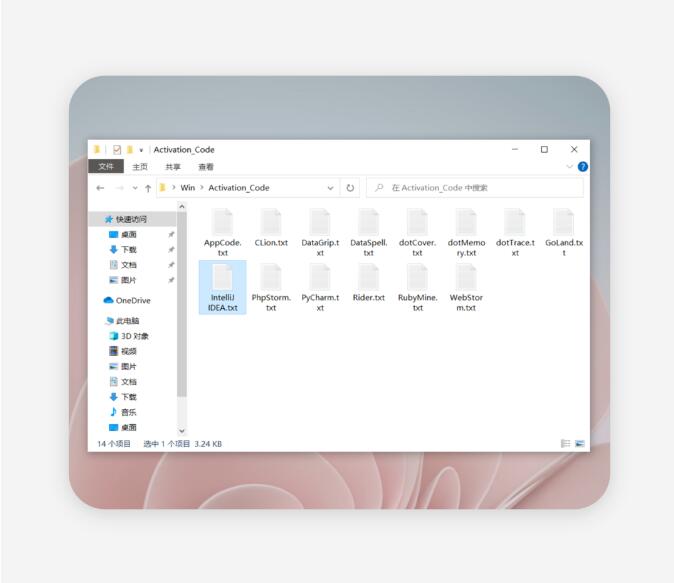Viewport: 674px width, 583px height.
Task: Go up one folder level
Action: point(148,188)
